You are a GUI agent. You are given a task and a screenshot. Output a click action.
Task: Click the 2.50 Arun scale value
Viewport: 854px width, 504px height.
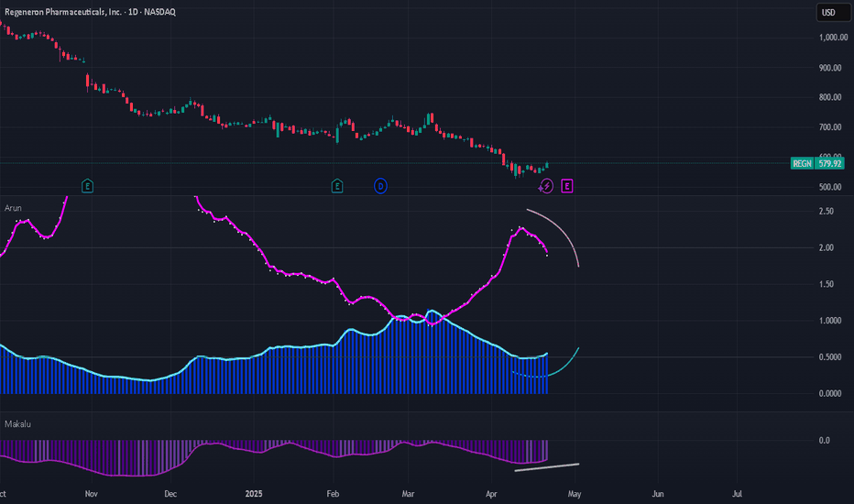827,212
